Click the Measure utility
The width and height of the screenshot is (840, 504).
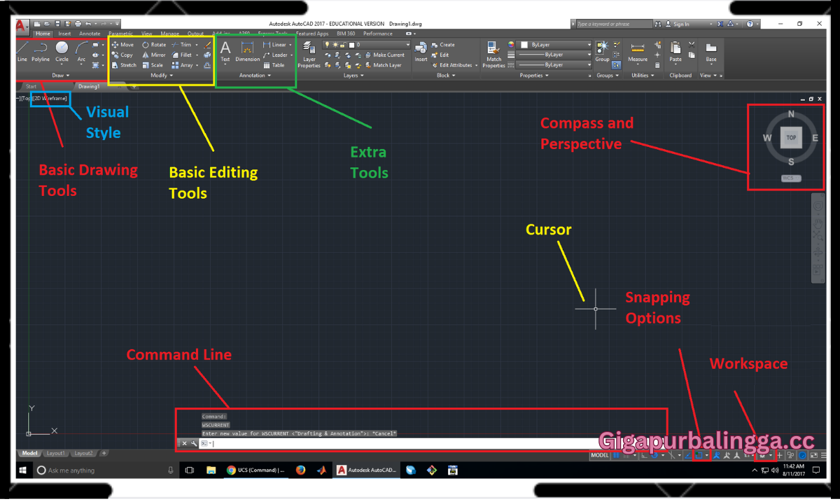tap(638, 51)
